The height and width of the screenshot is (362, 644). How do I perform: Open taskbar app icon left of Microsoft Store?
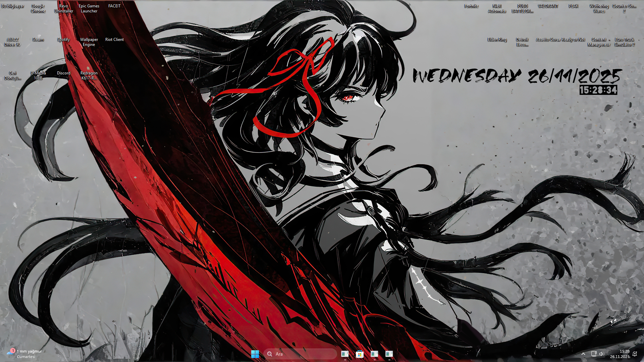coord(345,354)
